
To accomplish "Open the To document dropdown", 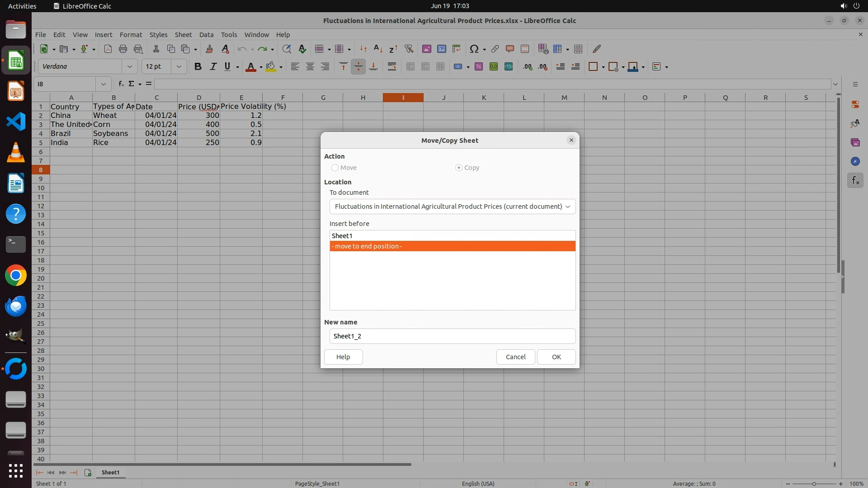I will 452,206.
